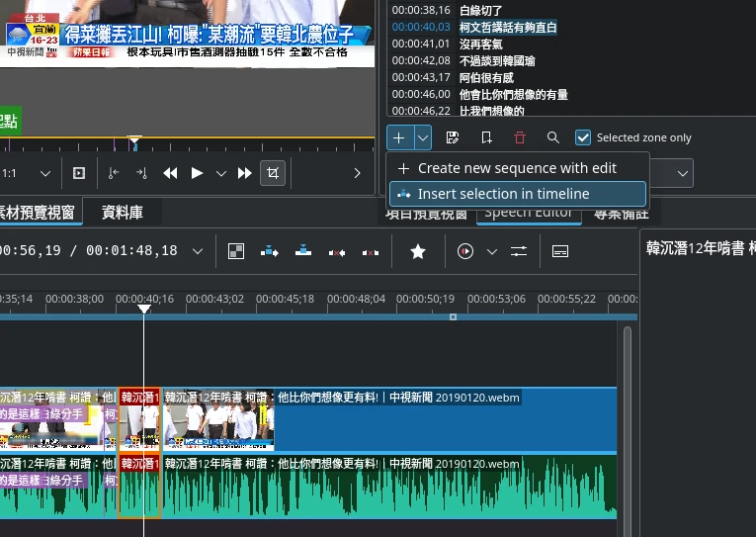Click the star favorite effects icon
This screenshot has height=537, width=756.
click(x=418, y=251)
